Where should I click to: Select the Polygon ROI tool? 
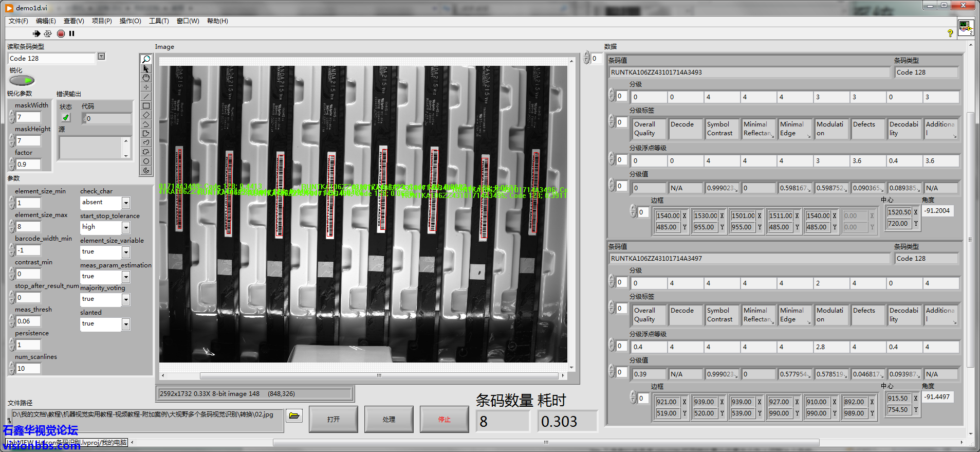pyautogui.click(x=146, y=133)
